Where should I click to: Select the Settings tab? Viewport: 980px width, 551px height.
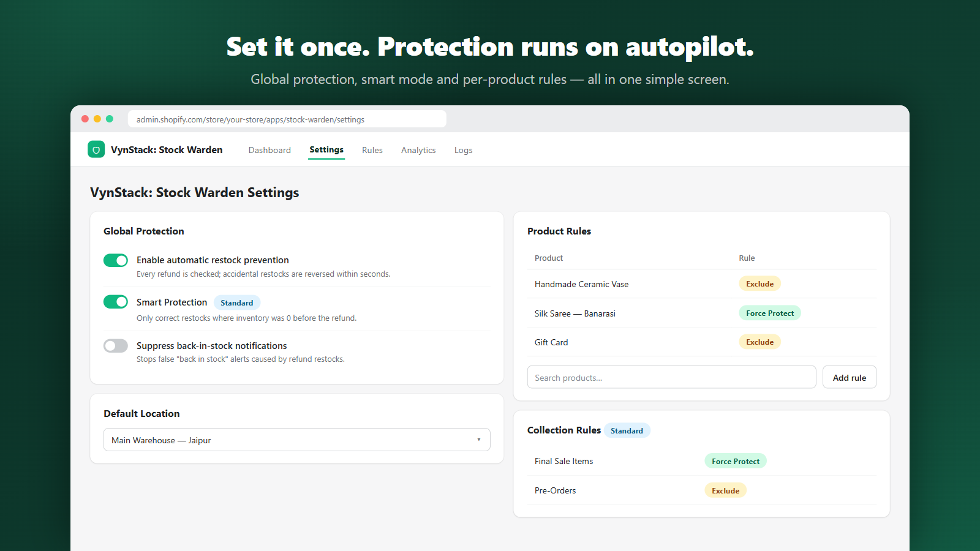tap(326, 149)
